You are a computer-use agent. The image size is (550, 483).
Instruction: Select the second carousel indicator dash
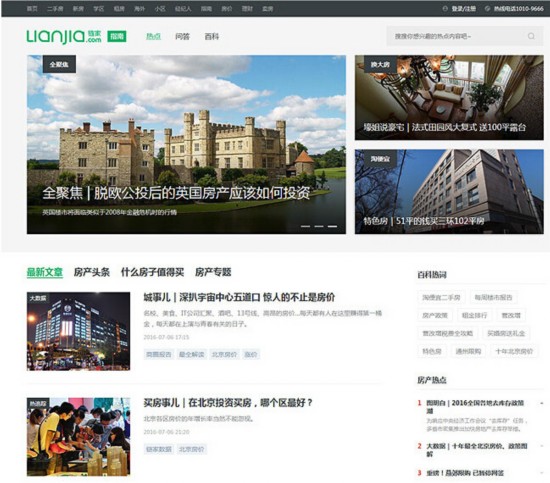pos(319,227)
